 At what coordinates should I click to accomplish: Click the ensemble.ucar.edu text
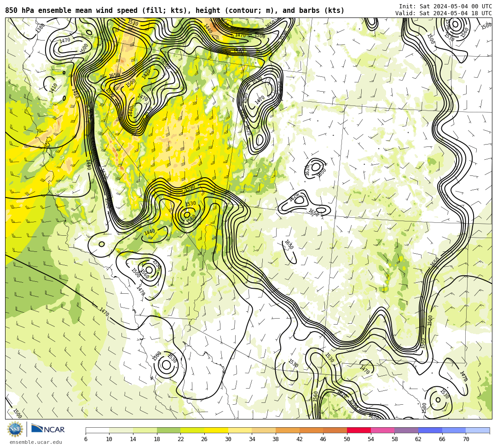pos(35,442)
